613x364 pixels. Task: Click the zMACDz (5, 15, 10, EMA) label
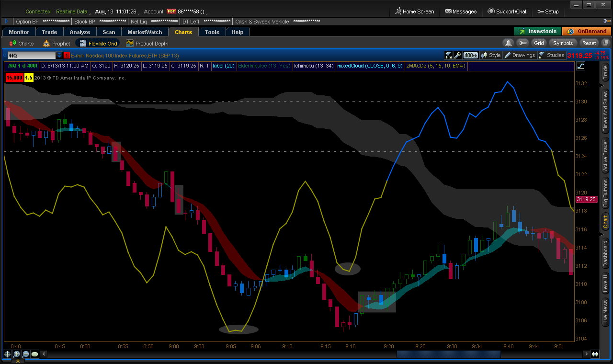click(x=436, y=66)
